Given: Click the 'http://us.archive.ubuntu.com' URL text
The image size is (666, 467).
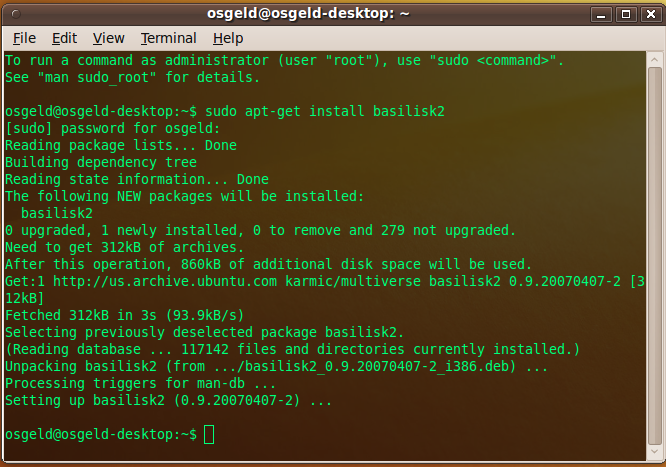Looking at the screenshot, I should tap(165, 281).
